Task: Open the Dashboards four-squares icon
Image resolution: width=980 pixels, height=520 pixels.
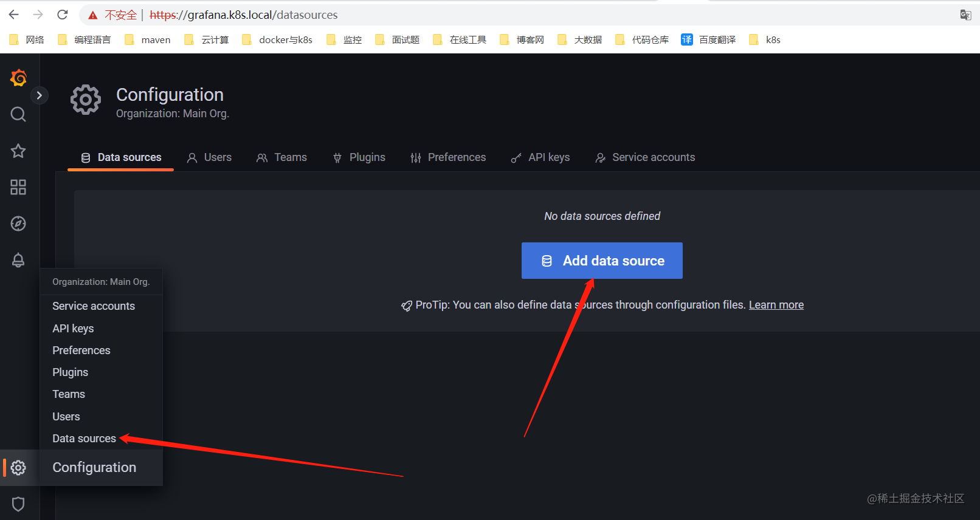Action: 18,187
